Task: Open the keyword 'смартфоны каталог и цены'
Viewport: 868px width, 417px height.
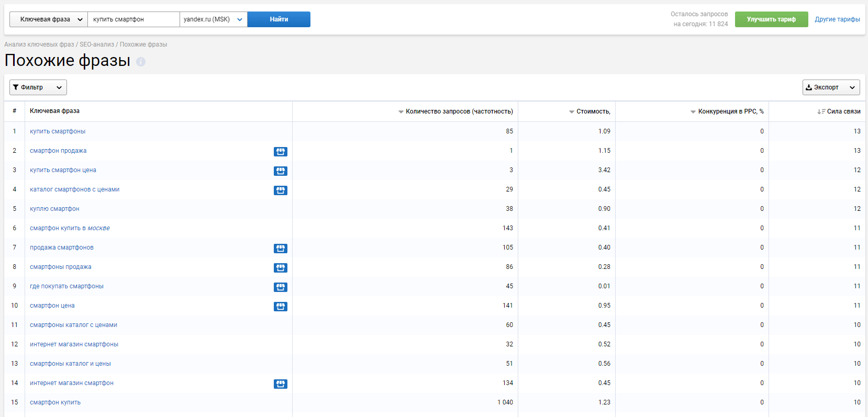Action: 70,364
